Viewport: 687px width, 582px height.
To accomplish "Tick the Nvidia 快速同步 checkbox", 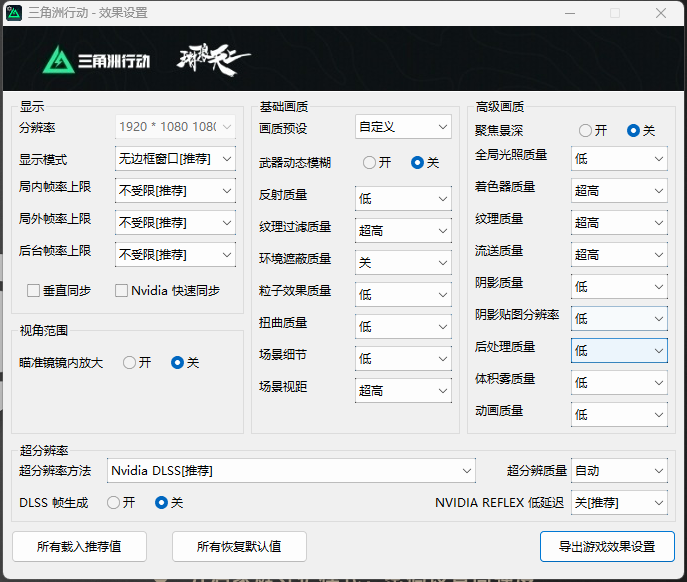I will (x=122, y=291).
